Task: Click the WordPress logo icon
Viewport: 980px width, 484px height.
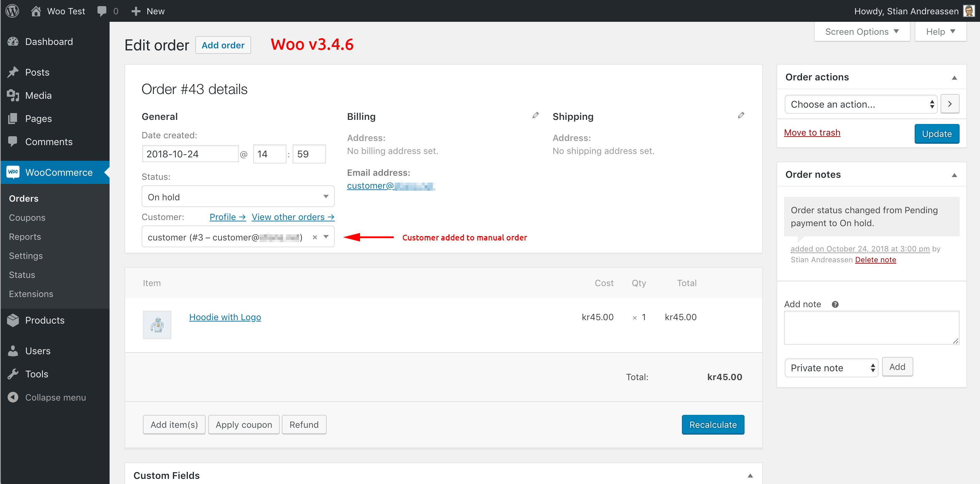Action: (13, 11)
